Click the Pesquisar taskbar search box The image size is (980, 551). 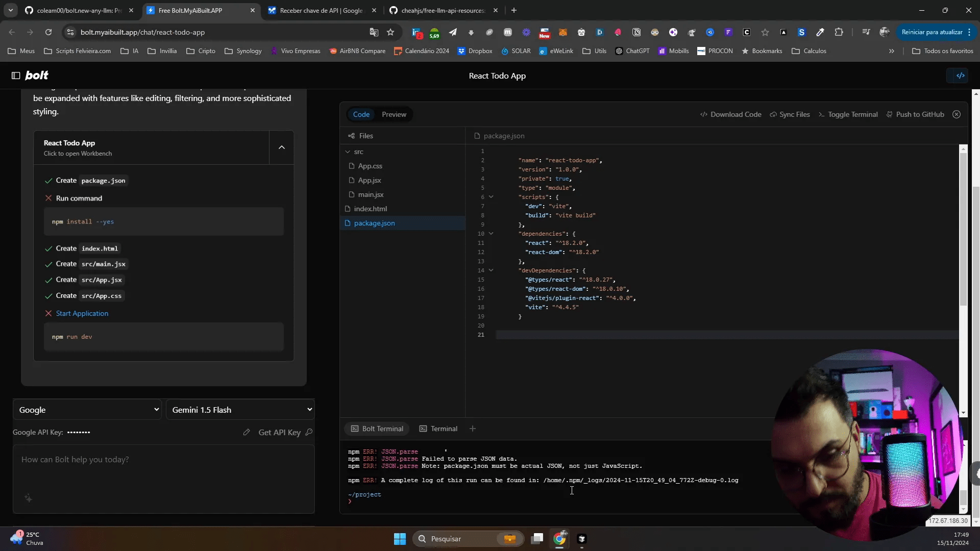coord(468,539)
